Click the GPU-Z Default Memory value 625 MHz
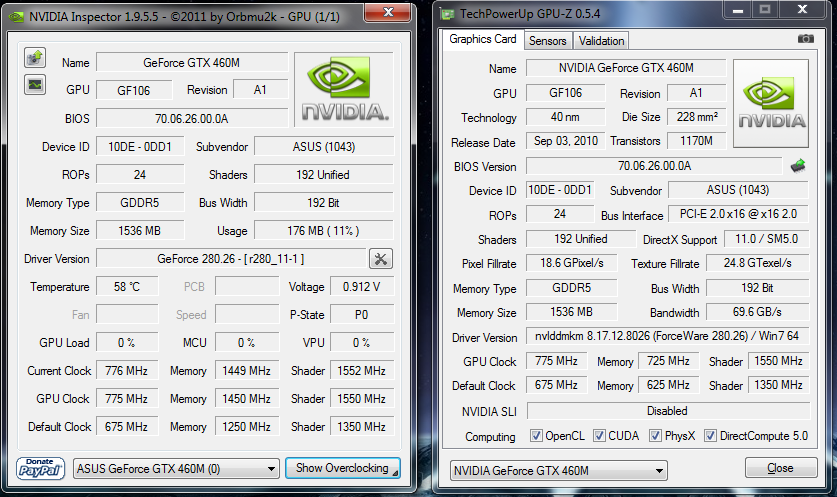This screenshot has height=497, width=837. pyautogui.click(x=668, y=385)
